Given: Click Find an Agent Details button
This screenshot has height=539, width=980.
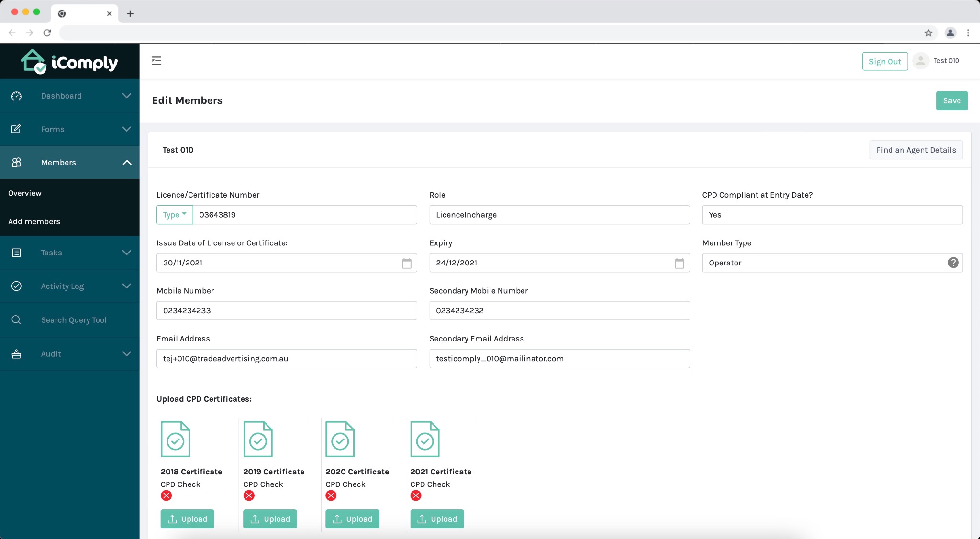Looking at the screenshot, I should point(916,150).
